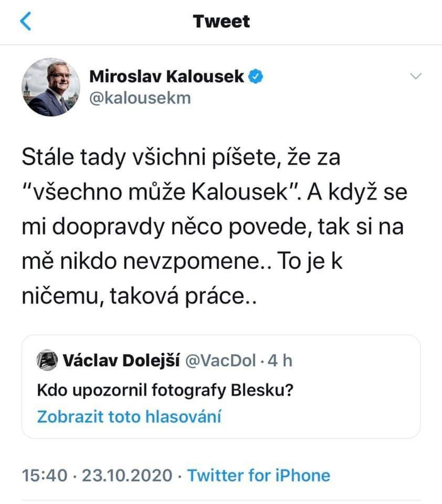Click the main tweet text body
Viewport: 442px width, 504px height.
point(215,227)
